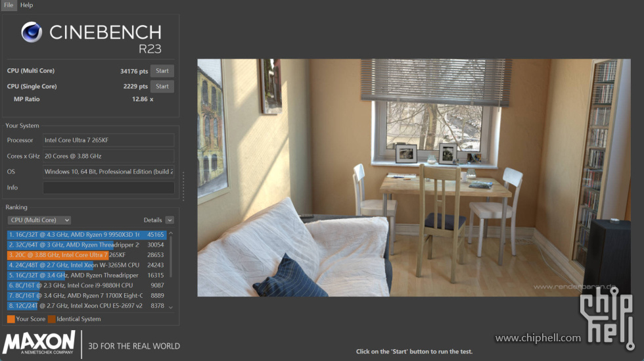Select ranking row 6 Intel Core i9-9880H
This screenshot has height=361, width=644.
tap(87, 285)
